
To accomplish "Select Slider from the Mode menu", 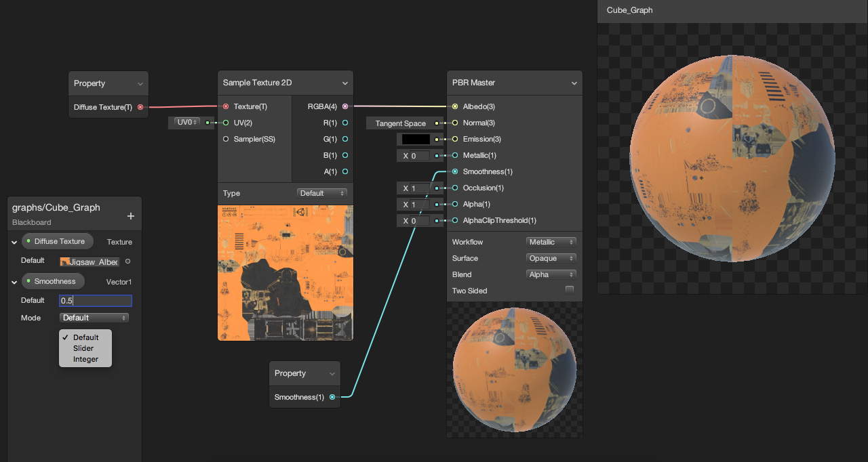I will click(x=83, y=348).
